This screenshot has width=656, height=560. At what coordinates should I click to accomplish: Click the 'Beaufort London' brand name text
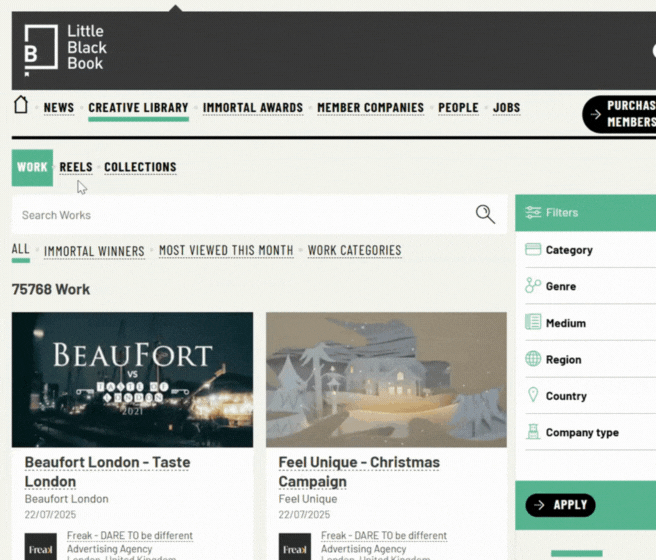[67, 499]
